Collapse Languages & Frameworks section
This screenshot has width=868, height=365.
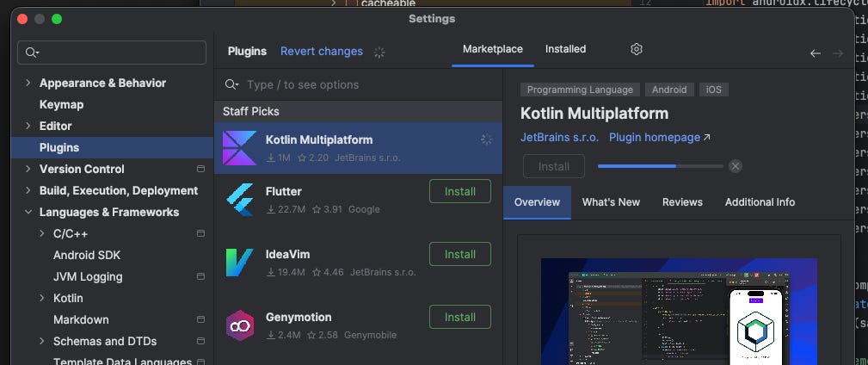pos(28,212)
